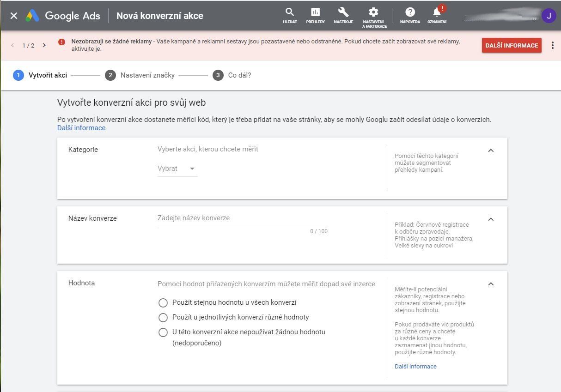Click the Další informace red button
The height and width of the screenshot is (392, 561).
(512, 45)
